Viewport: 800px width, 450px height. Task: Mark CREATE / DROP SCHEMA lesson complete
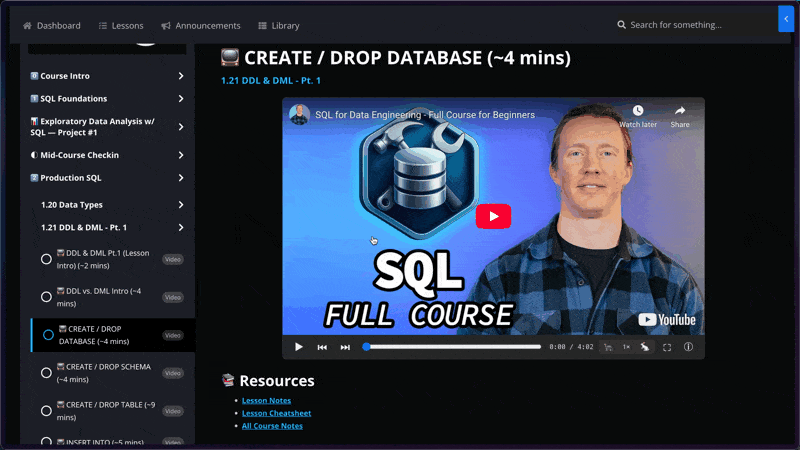(46, 373)
